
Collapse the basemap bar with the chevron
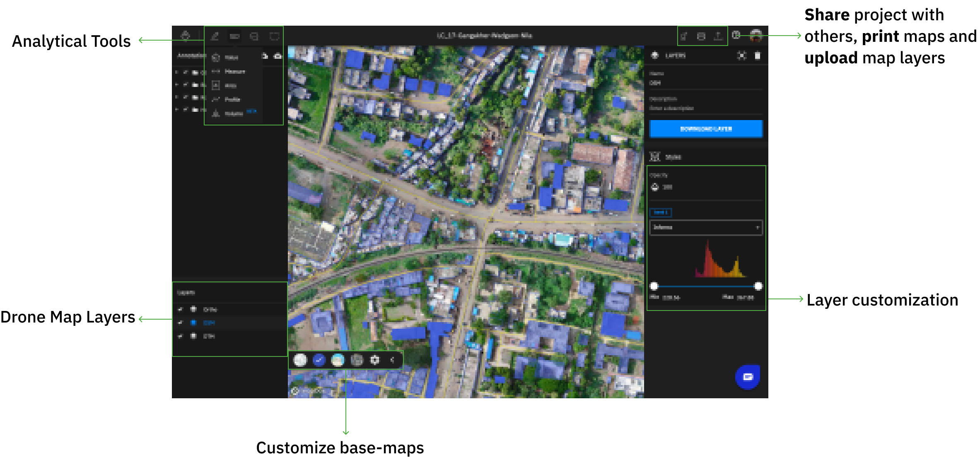tap(392, 360)
